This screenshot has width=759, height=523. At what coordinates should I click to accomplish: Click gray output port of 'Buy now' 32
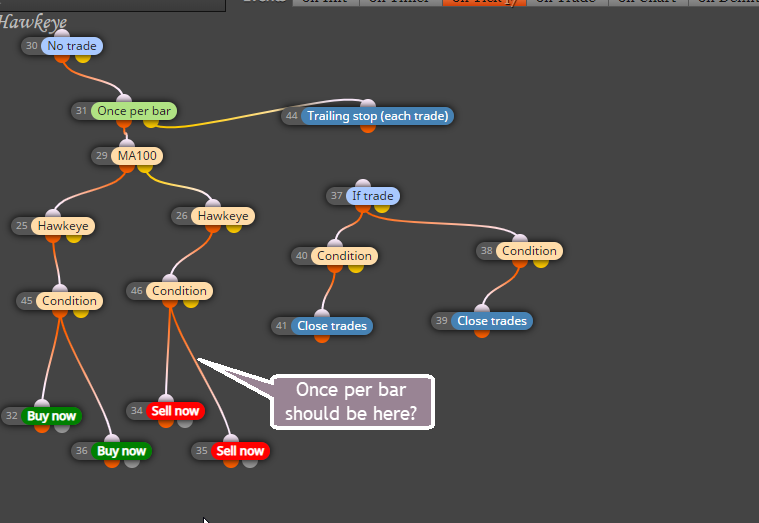coord(61,428)
